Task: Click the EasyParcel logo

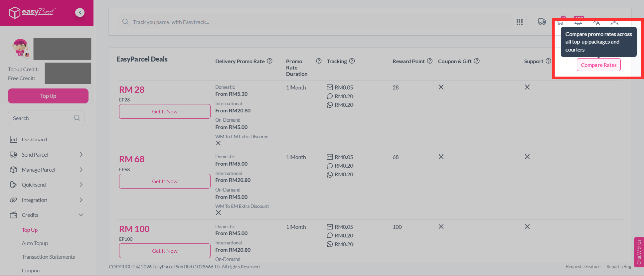Action: click(32, 12)
